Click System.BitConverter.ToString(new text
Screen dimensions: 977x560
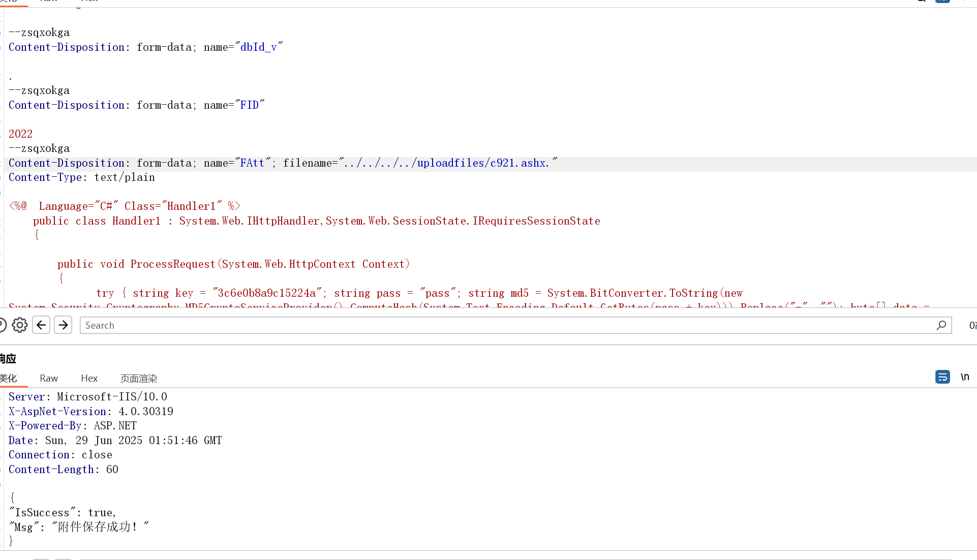[x=645, y=293]
